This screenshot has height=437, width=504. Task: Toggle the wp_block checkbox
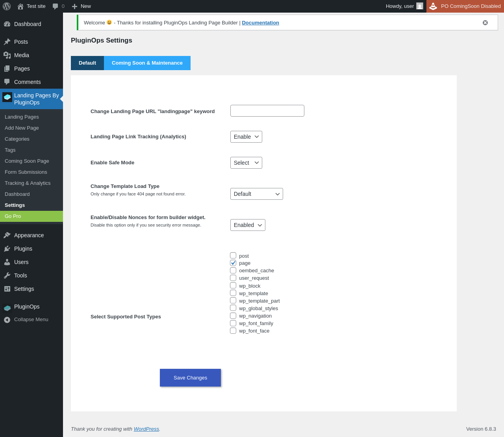click(233, 285)
